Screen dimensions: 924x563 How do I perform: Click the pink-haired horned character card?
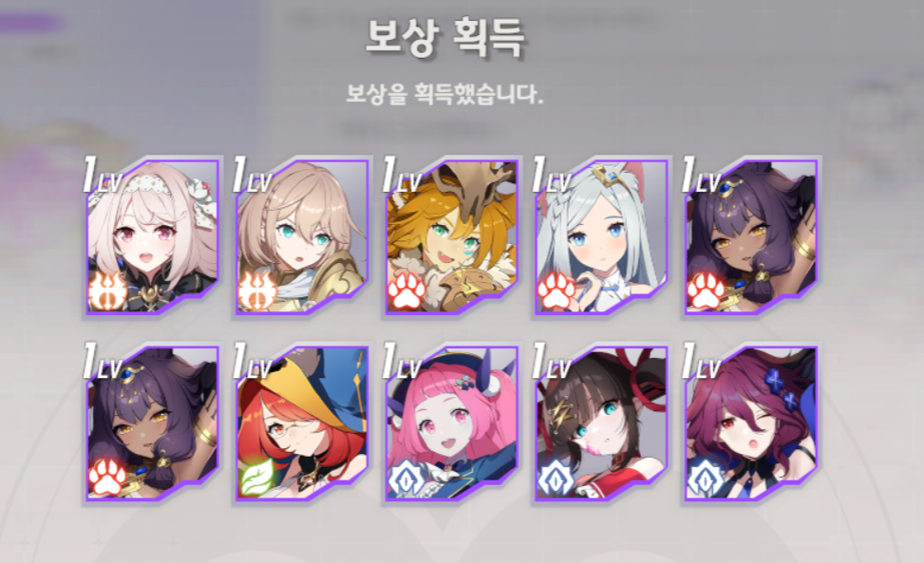point(452,423)
